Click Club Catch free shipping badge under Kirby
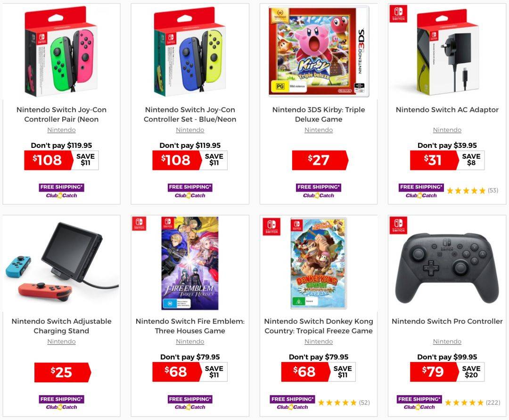Image resolution: width=509 pixels, height=420 pixels. [319, 191]
